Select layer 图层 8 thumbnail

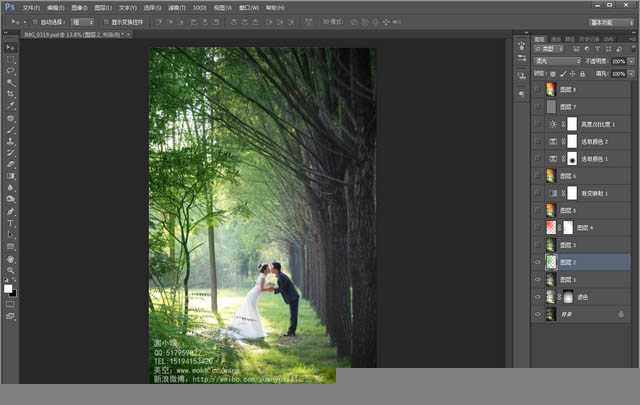[551, 89]
